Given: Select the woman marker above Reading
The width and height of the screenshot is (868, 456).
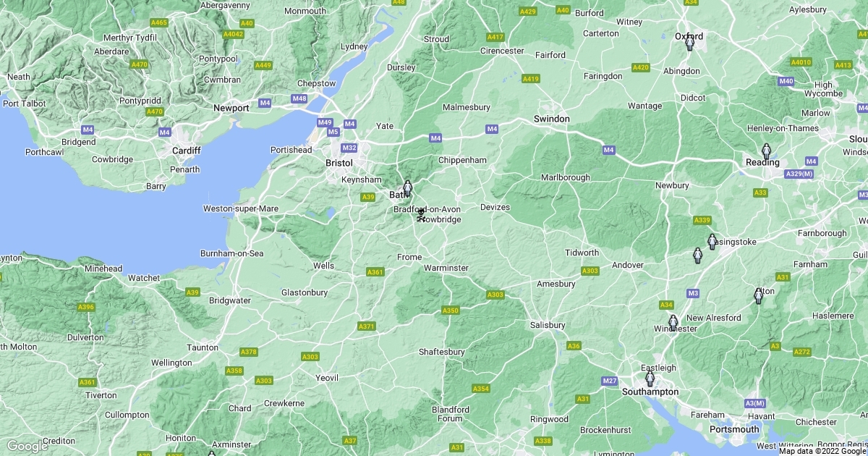Looking at the screenshot, I should (x=766, y=151).
